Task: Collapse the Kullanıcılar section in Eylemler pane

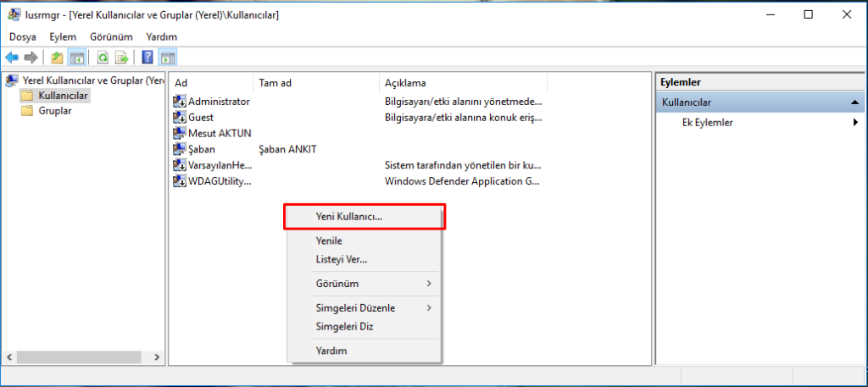Action: 854,102
